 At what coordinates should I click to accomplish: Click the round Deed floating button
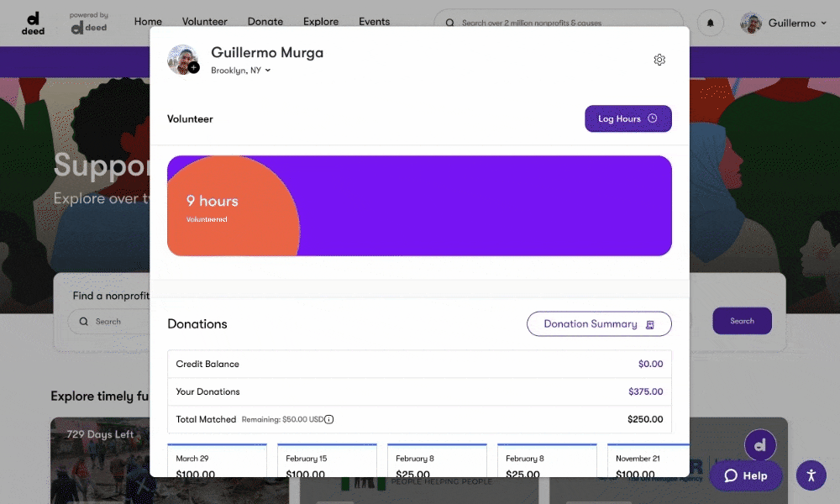pos(760,446)
